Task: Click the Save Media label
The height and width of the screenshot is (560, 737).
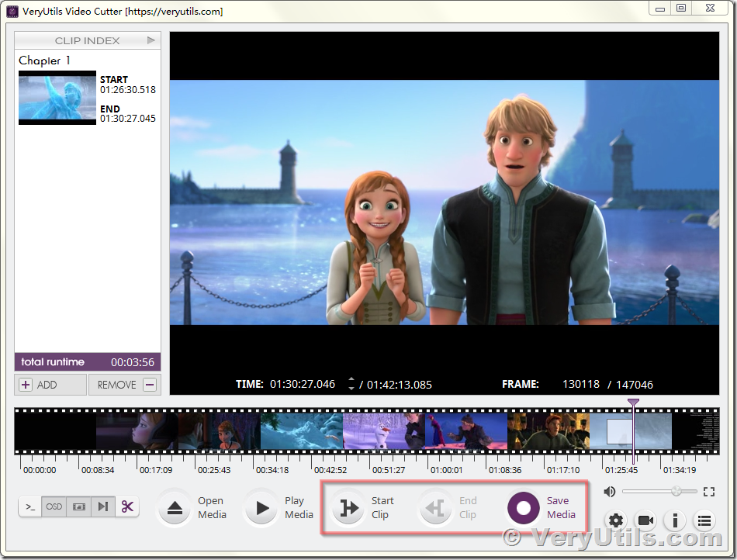Action: click(560, 508)
